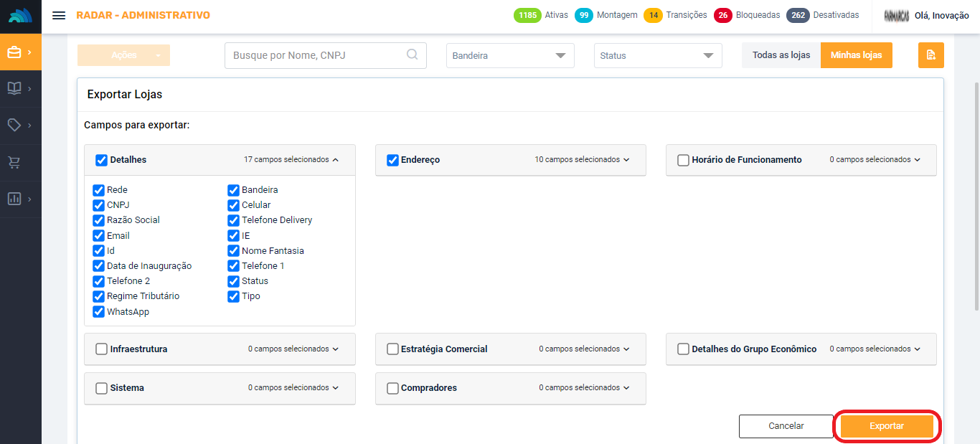980x444 pixels.
Task: Open the bar chart reports icon
Action: click(x=14, y=199)
